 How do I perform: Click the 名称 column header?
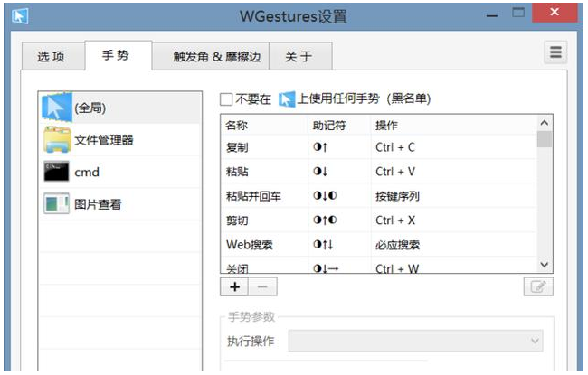click(x=264, y=125)
